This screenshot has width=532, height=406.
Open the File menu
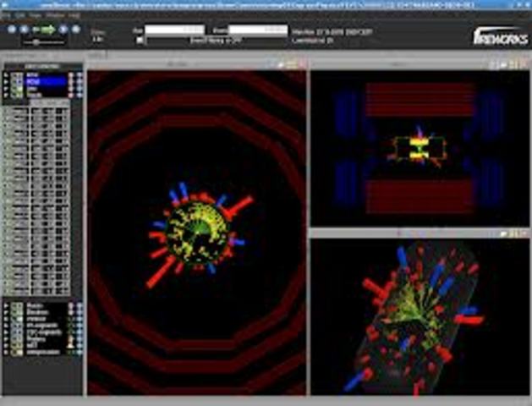click(4, 15)
